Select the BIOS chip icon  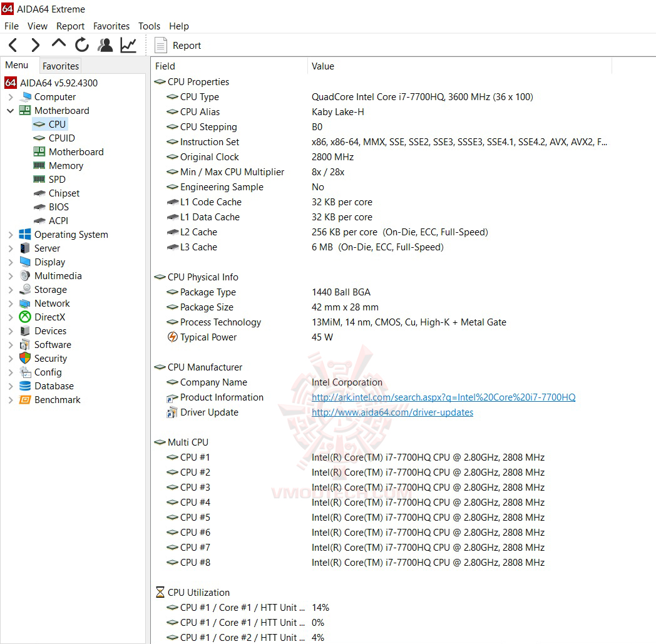click(x=39, y=207)
